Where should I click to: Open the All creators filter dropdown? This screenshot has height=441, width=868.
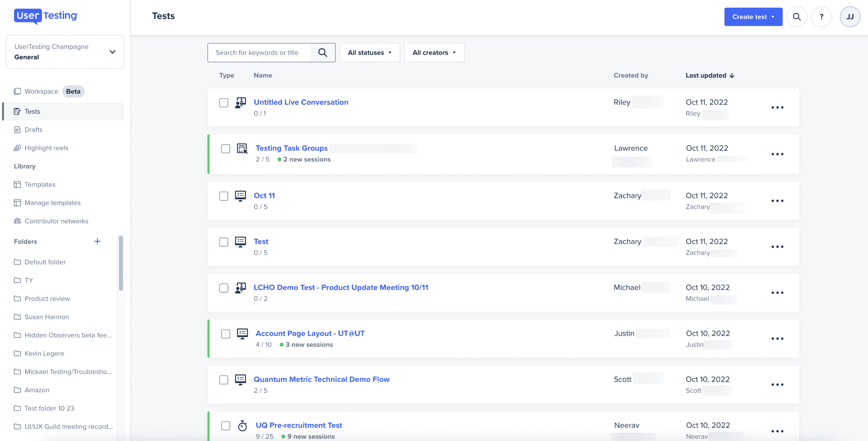pyautogui.click(x=434, y=53)
